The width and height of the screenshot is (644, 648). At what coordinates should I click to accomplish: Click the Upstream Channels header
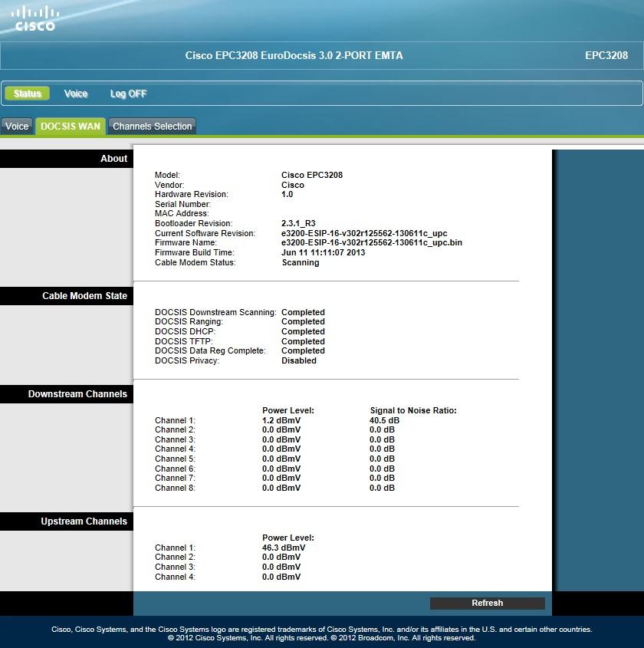(67, 521)
